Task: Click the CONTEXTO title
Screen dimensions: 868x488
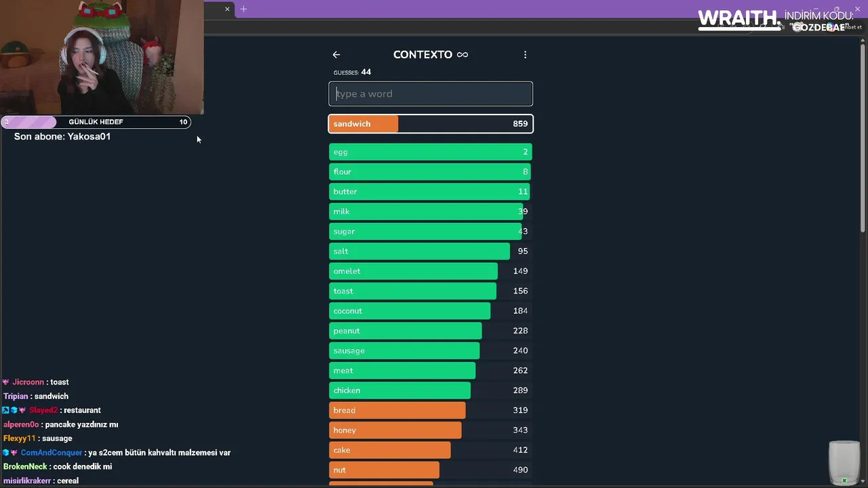Action: coord(422,55)
